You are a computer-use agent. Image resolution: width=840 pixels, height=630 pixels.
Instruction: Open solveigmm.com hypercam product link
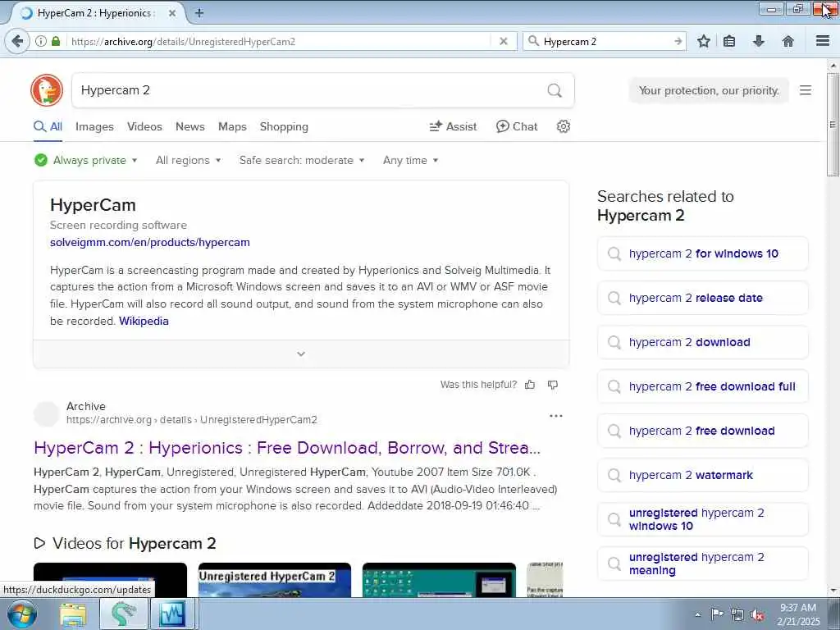[x=150, y=242]
